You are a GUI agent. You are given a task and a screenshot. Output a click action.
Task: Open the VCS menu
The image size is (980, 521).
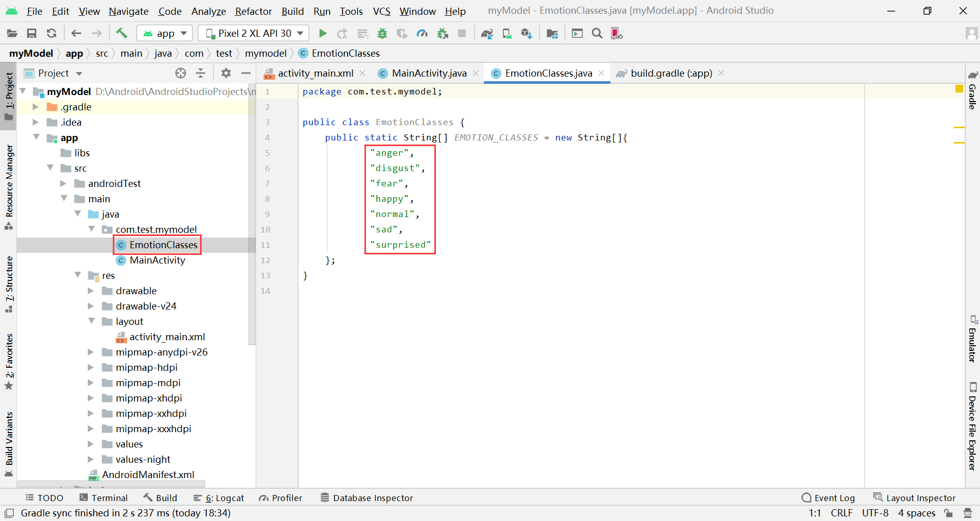click(x=381, y=11)
